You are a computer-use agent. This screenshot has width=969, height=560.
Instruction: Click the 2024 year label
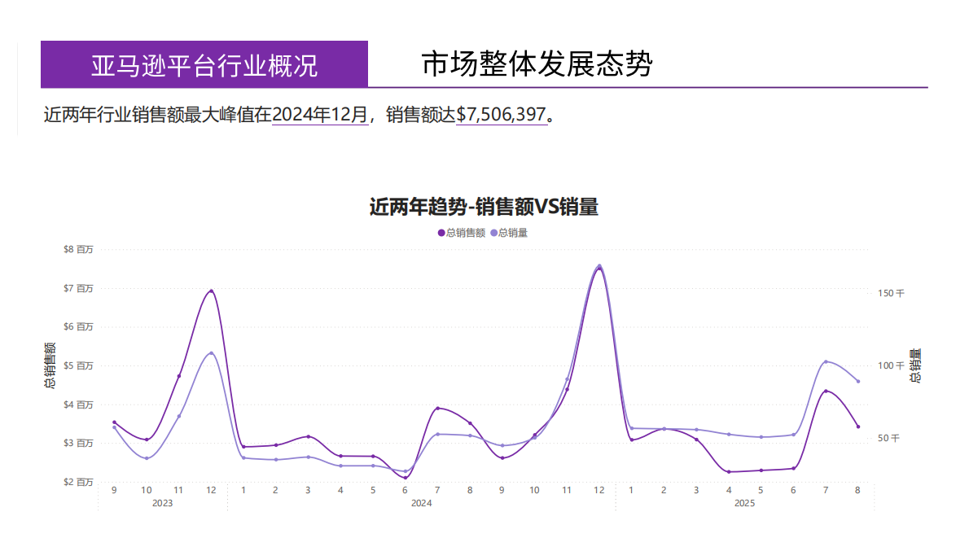pyautogui.click(x=422, y=503)
